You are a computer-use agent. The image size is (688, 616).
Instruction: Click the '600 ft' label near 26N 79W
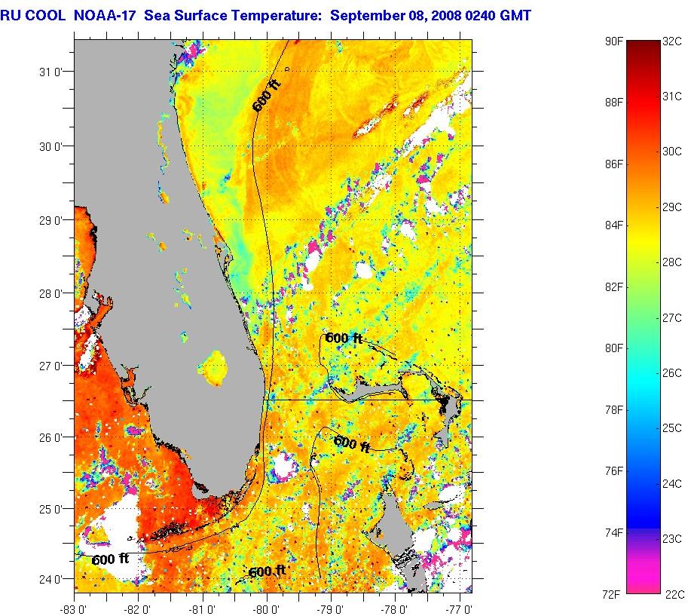click(352, 443)
